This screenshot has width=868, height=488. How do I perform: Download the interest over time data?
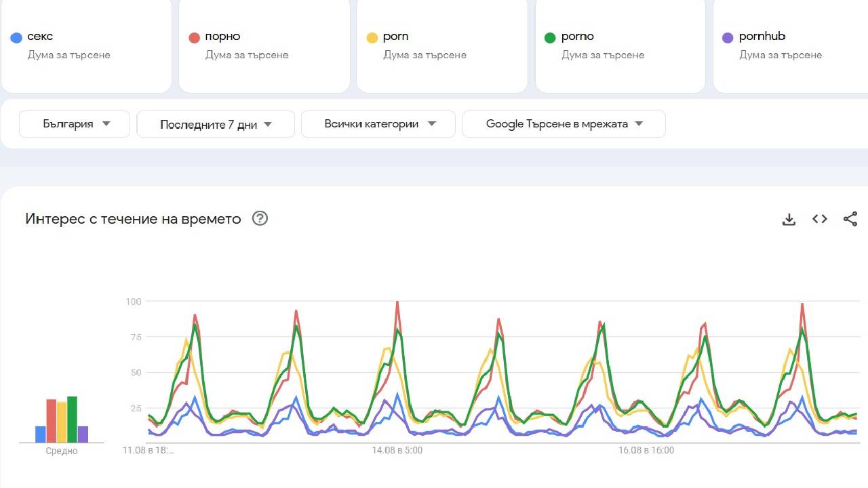788,219
